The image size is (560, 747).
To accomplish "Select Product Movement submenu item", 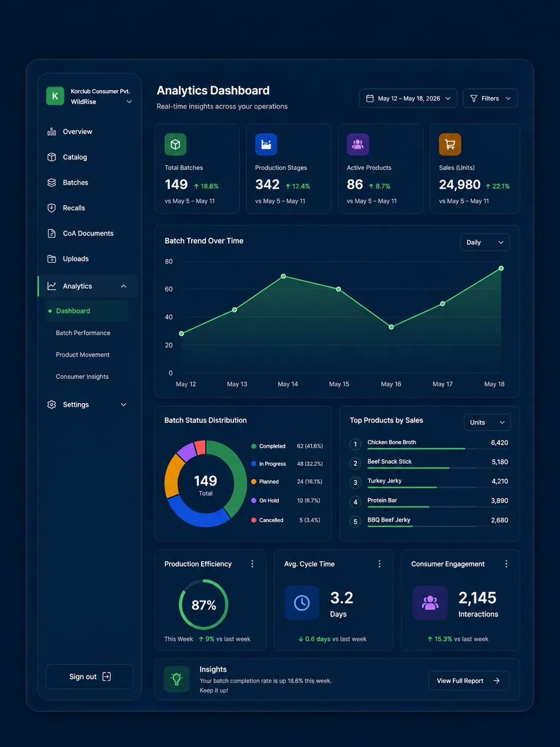I will 83,355.
